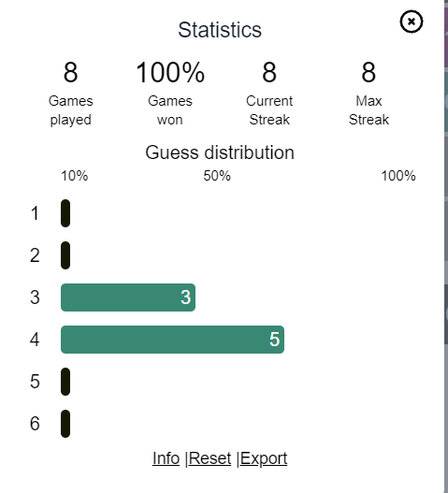Click the 10% axis label
This screenshot has height=493, width=448.
(x=75, y=176)
